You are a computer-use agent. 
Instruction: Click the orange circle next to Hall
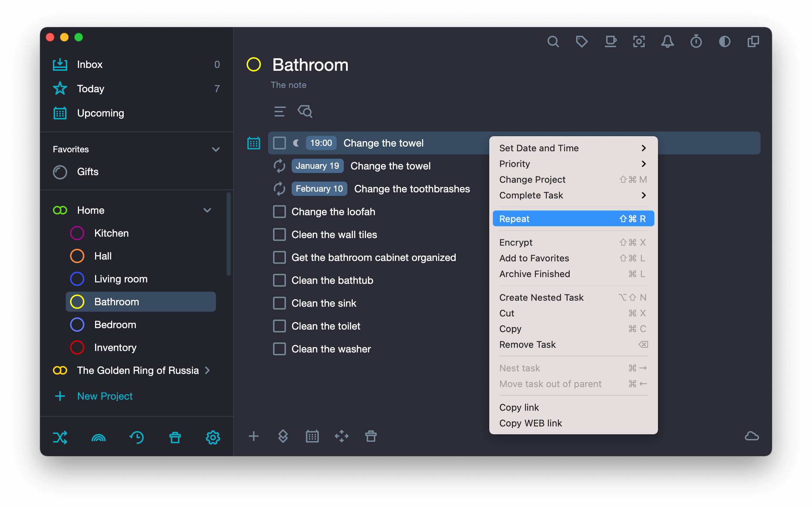pos(77,256)
